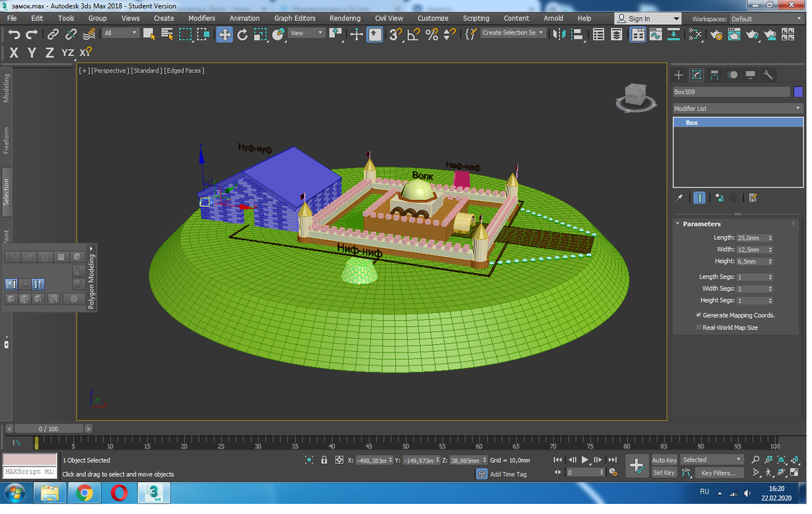Toggle Window/Crossing selection mode
The image size is (812, 514).
(204, 34)
